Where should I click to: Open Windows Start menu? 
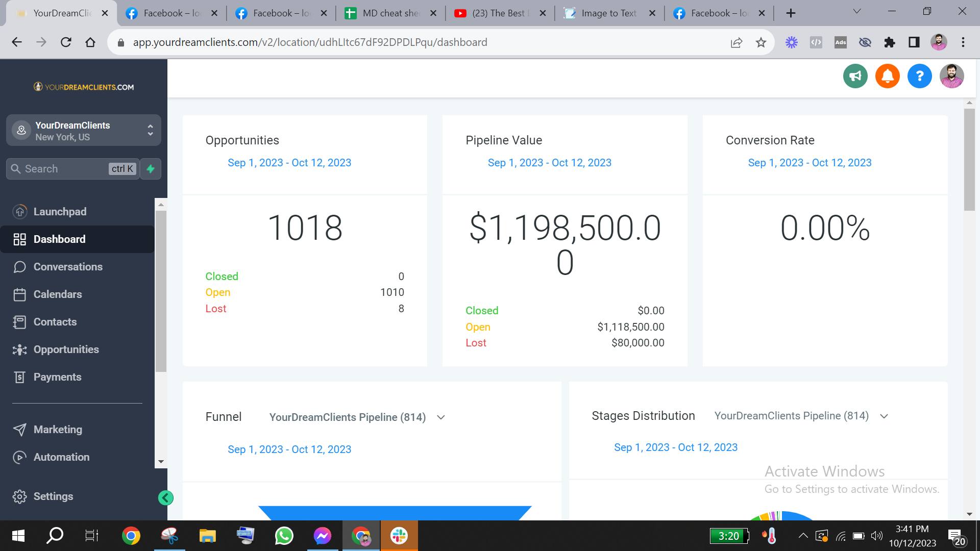point(18,536)
